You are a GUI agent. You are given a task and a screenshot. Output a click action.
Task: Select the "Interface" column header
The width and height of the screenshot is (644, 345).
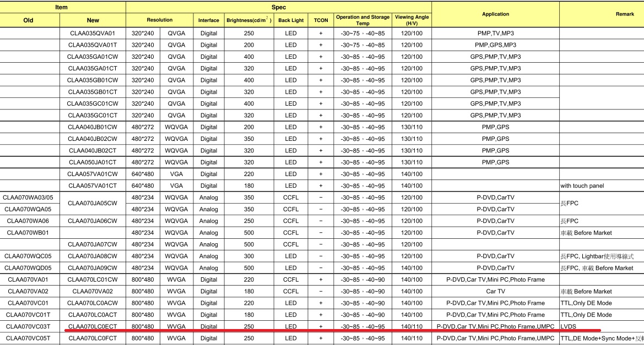pyautogui.click(x=209, y=20)
